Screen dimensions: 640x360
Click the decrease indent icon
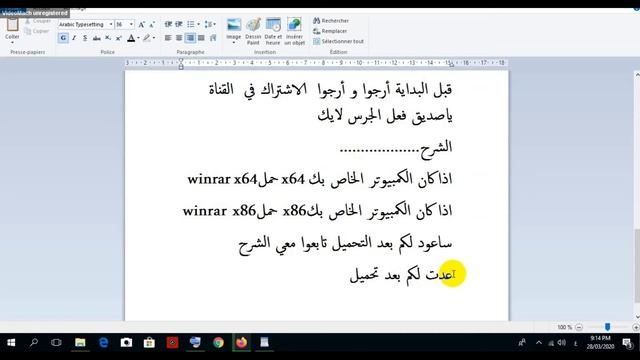168,24
